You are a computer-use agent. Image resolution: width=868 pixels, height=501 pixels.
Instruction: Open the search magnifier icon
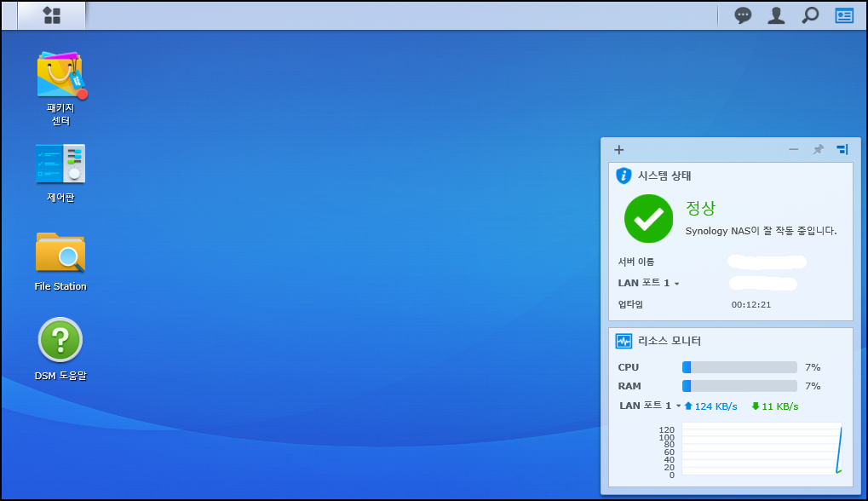point(810,15)
